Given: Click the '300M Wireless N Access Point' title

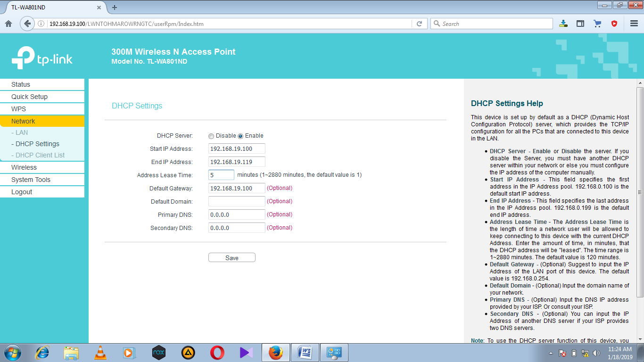Looking at the screenshot, I should [x=173, y=52].
